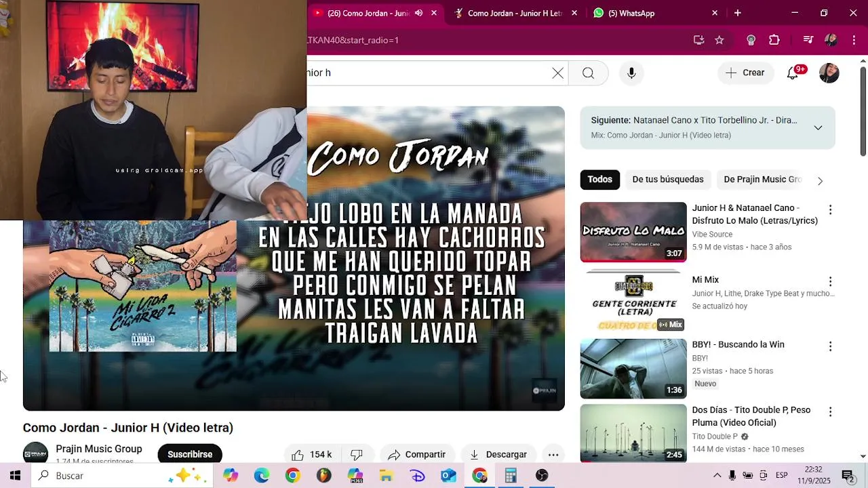Click the YouTube page vertical scrollbar
This screenshot has width=868, height=488.
863,112
